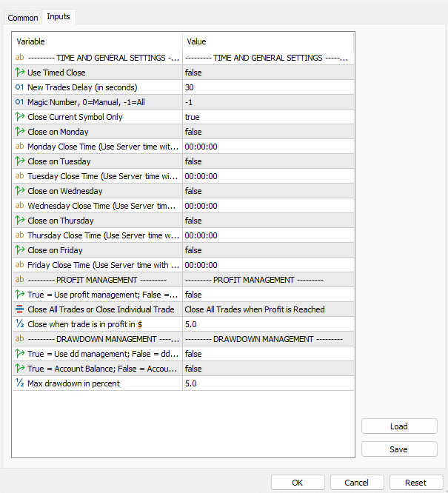The image size is (448, 493).
Task: Select the 'Close on Wednesday' variable name
Action: pyautogui.click(x=65, y=191)
